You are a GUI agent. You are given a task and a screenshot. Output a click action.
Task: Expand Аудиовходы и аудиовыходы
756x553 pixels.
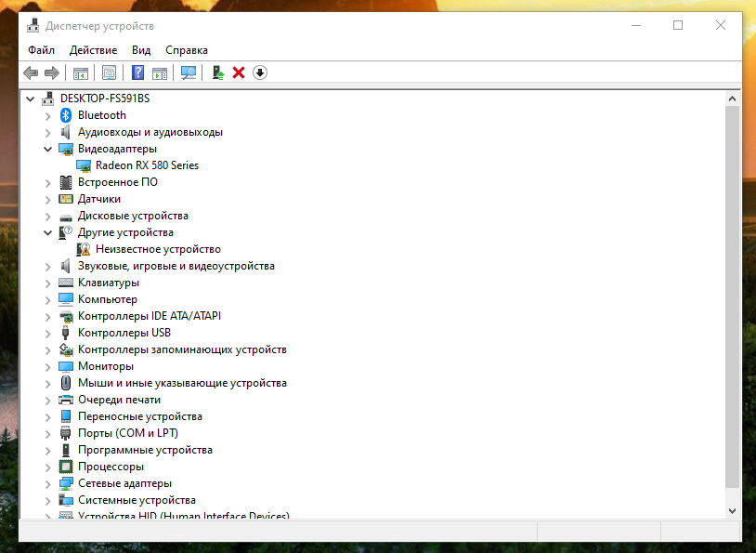point(47,132)
